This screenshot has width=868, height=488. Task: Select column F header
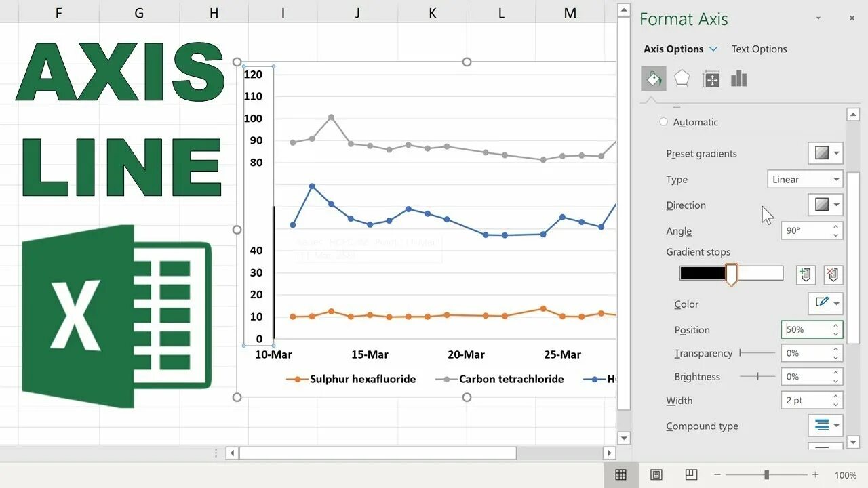(x=58, y=13)
